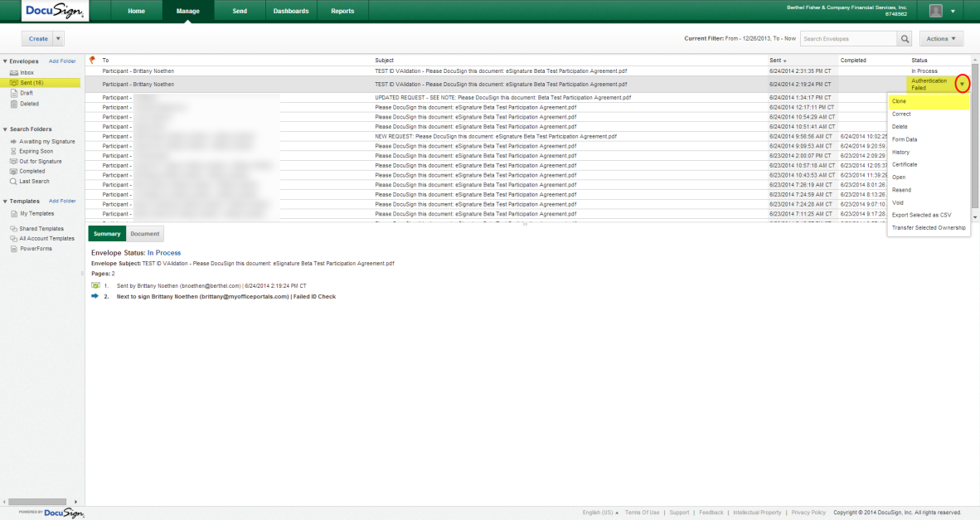Screen dimensions: 980x520
Task: Open the Reports tab
Action: [342, 12]
